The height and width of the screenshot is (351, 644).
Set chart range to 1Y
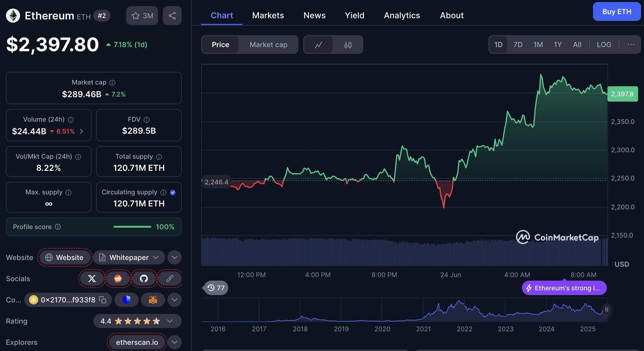point(558,45)
